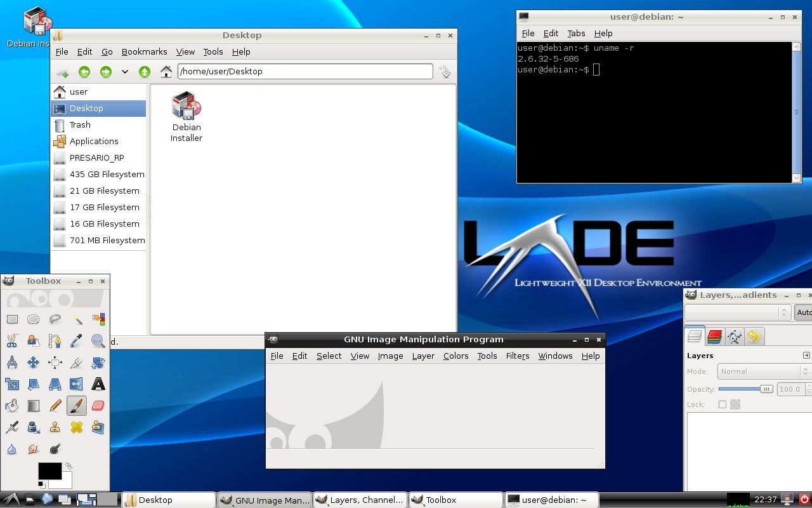Choose the Scissors Select tool
The width and height of the screenshot is (812, 508).
pos(11,340)
